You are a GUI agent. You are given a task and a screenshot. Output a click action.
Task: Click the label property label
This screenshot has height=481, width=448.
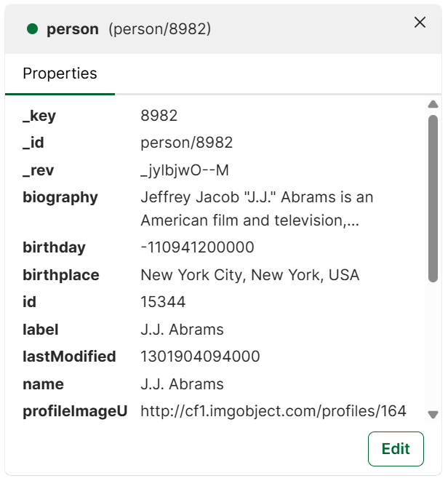(41, 330)
